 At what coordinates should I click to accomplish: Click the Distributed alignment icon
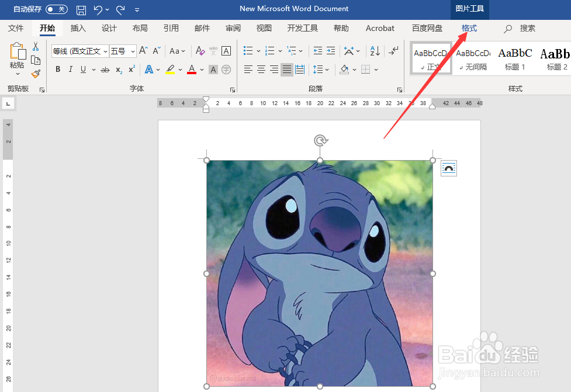coord(300,70)
